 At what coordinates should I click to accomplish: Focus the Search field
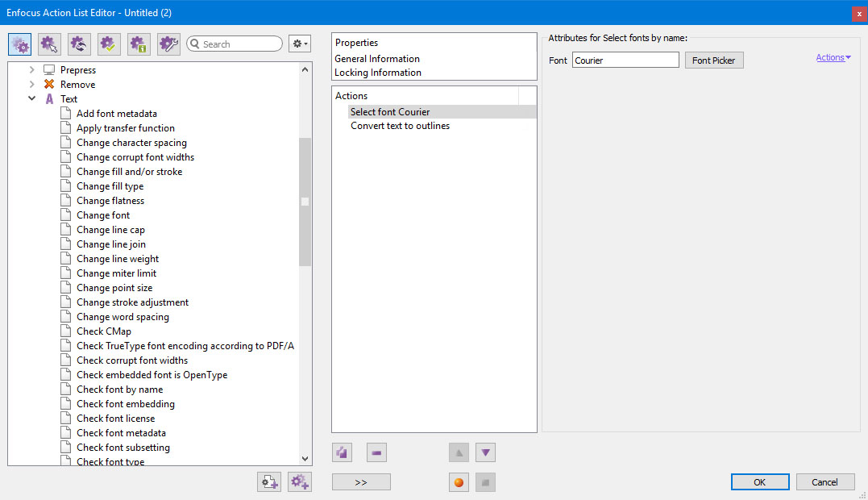[235, 44]
